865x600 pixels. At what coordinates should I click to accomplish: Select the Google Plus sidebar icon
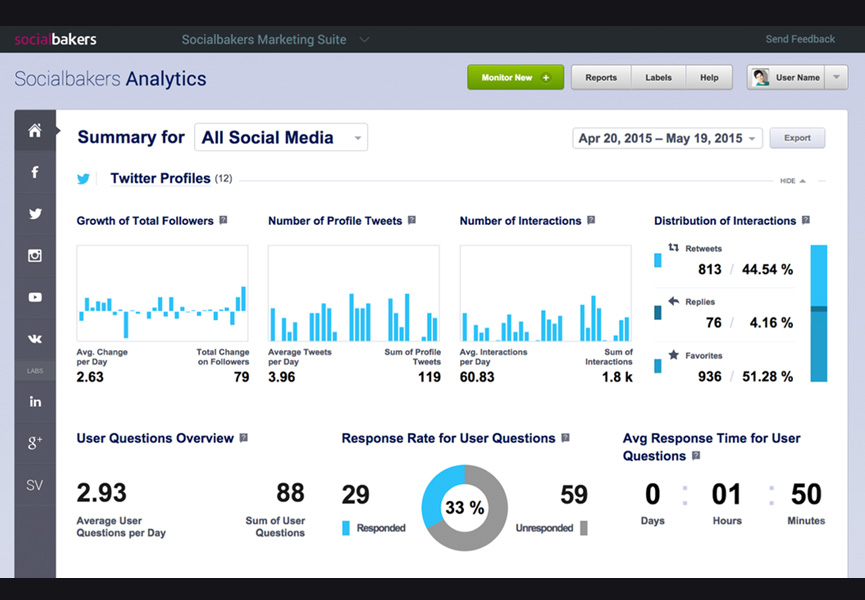35,443
